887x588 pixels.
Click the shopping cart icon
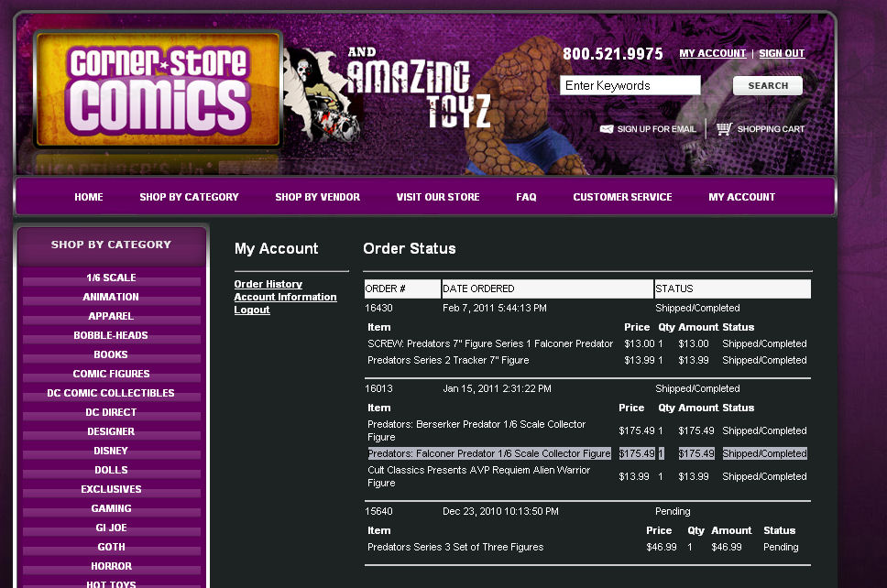[x=724, y=129]
